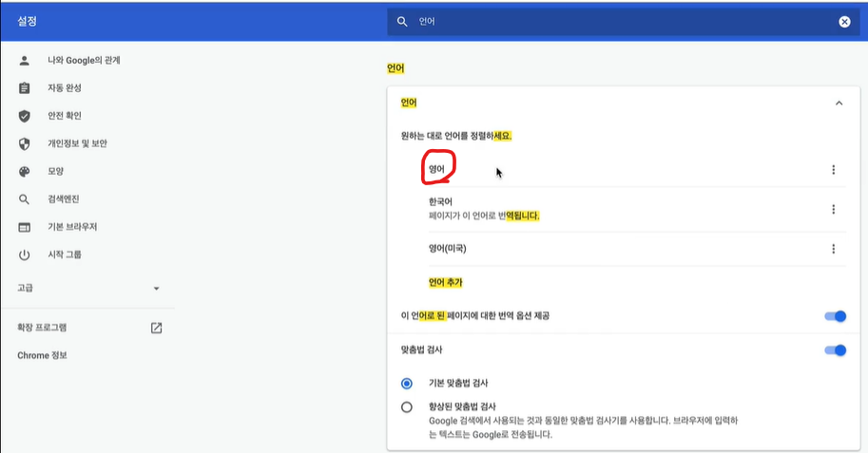Open 확장 프로그램 link
Image resolution: width=868 pixels, height=453 pixels.
click(x=42, y=328)
